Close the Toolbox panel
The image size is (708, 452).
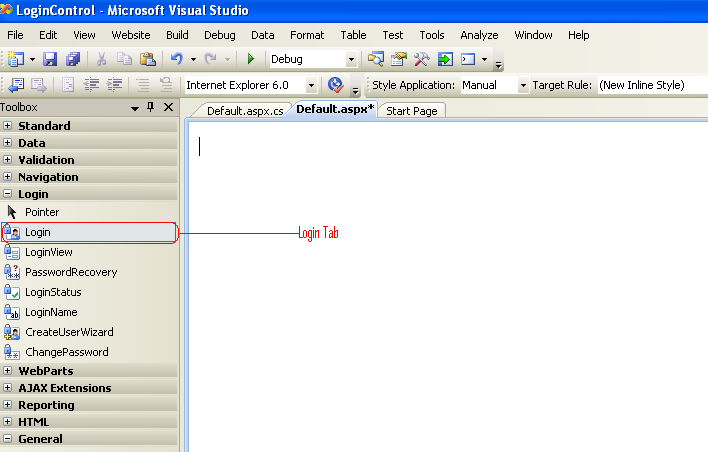(168, 107)
